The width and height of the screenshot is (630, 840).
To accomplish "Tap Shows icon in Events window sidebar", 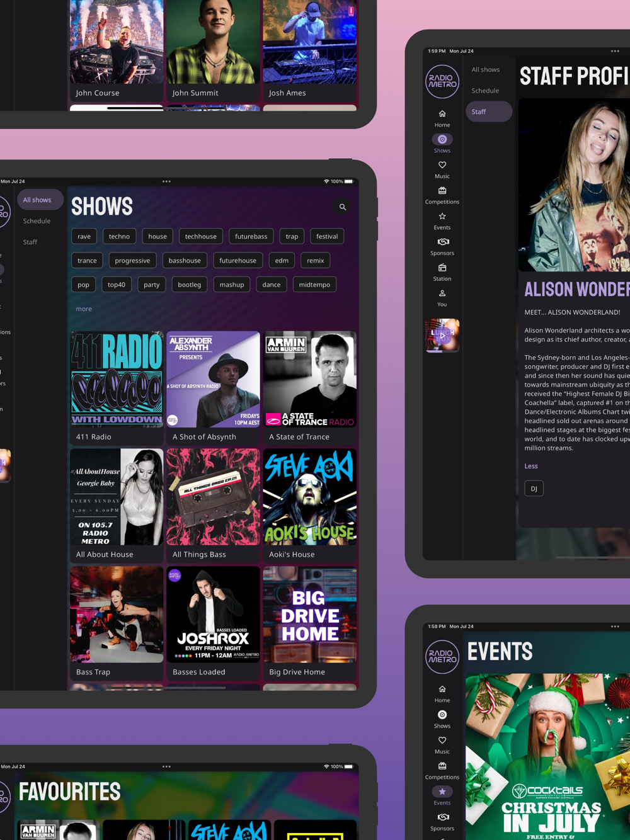I will 442,715.
